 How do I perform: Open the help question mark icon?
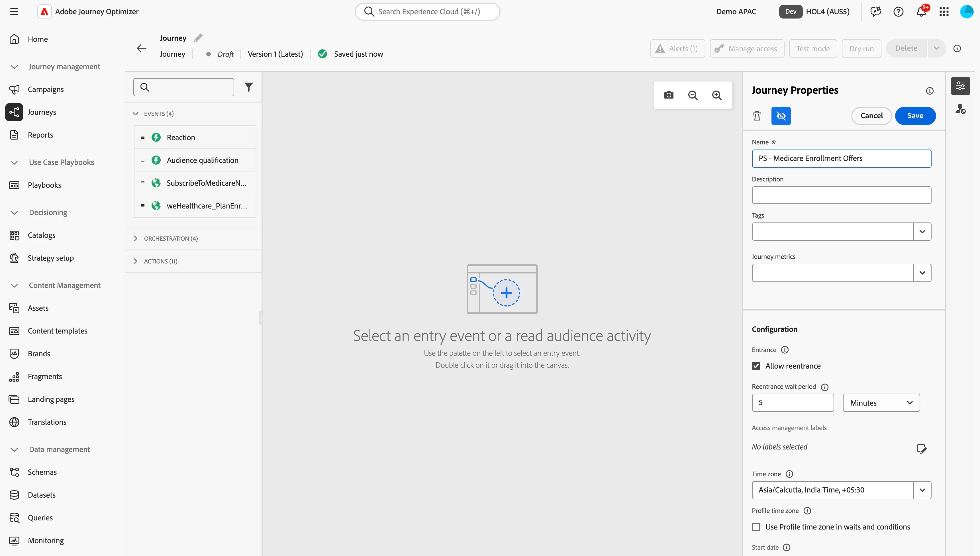click(x=898, y=11)
